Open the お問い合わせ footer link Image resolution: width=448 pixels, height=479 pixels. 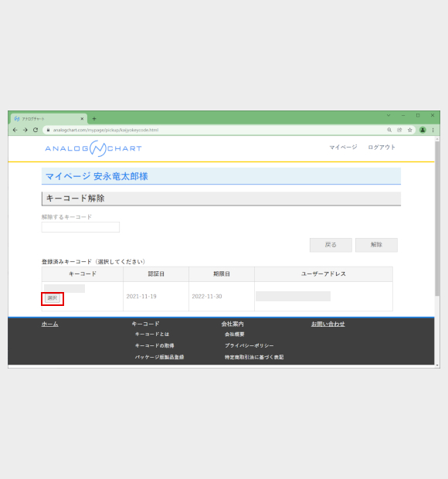coord(328,324)
